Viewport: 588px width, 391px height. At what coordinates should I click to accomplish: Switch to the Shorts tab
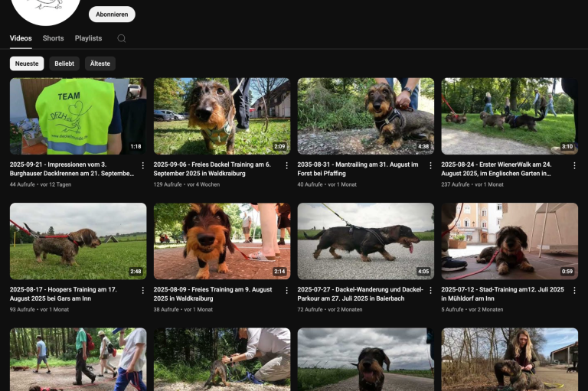54,38
